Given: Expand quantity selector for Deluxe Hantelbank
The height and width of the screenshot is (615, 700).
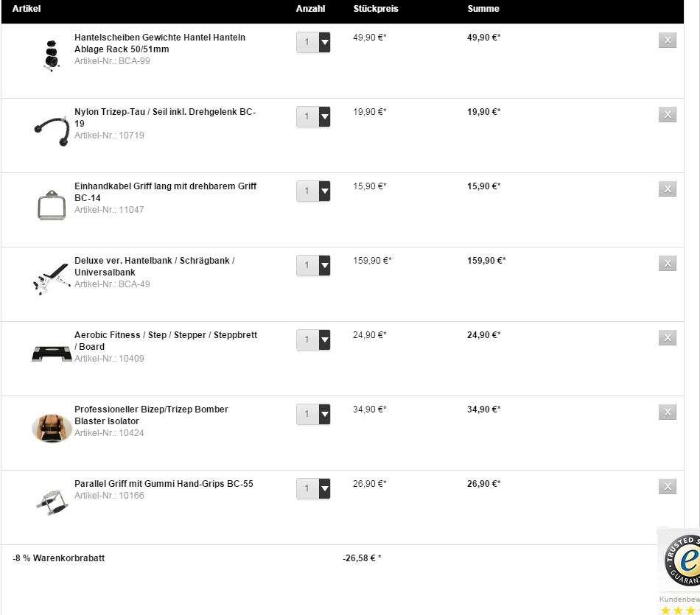Looking at the screenshot, I should point(313,266).
